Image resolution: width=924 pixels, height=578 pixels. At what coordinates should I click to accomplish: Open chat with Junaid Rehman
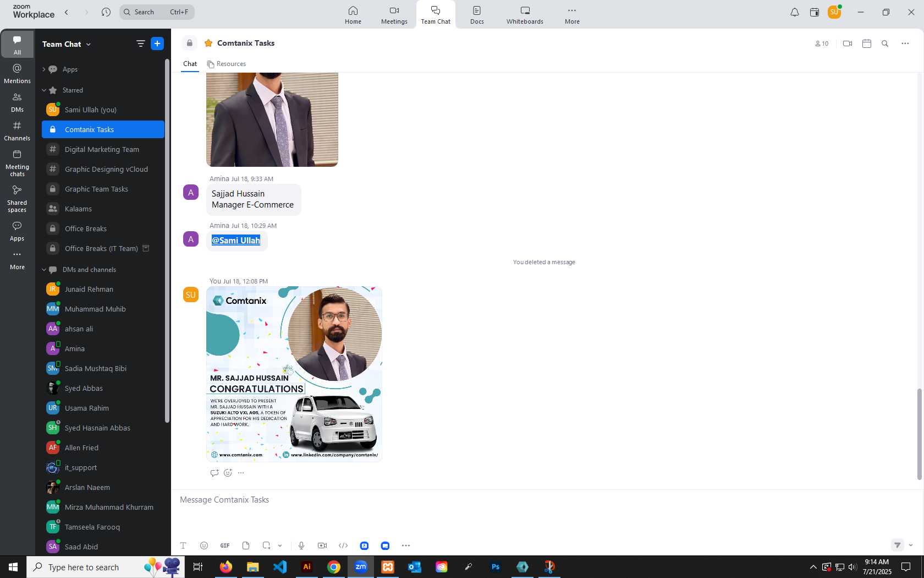coord(103,290)
